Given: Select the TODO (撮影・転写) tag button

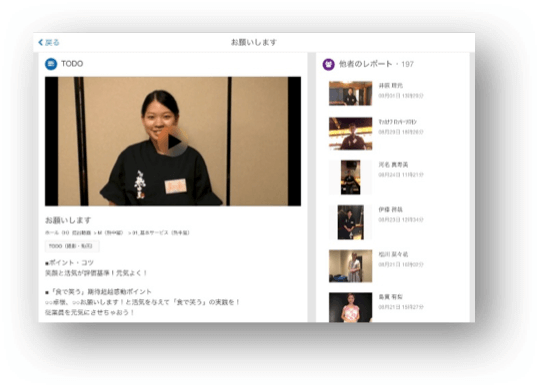Looking at the screenshot, I should click(x=72, y=246).
